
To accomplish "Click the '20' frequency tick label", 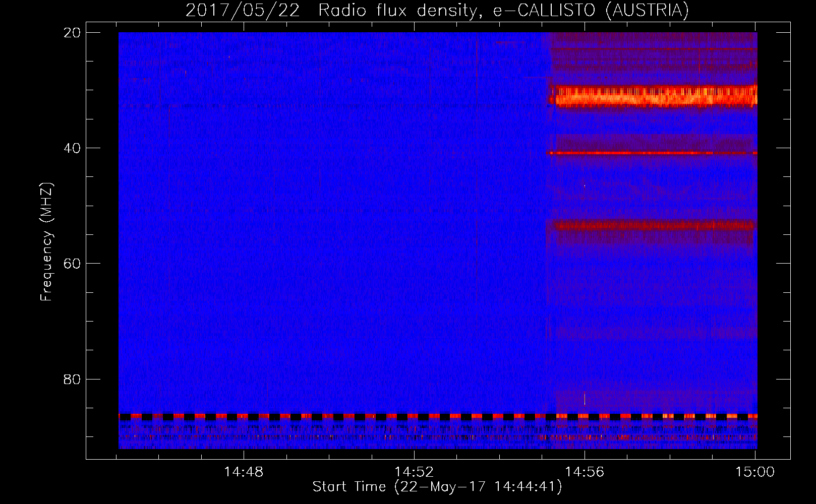I will (x=72, y=33).
